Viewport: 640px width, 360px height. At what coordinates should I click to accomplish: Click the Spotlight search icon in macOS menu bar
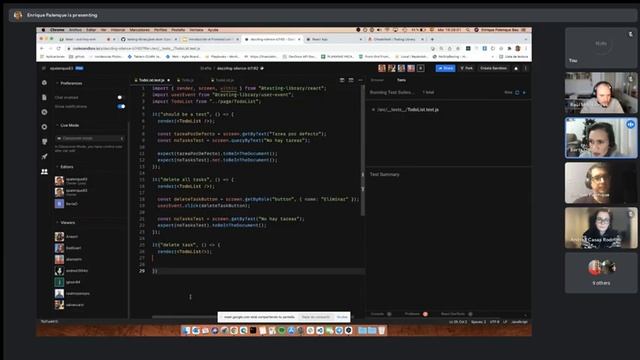click(468, 30)
